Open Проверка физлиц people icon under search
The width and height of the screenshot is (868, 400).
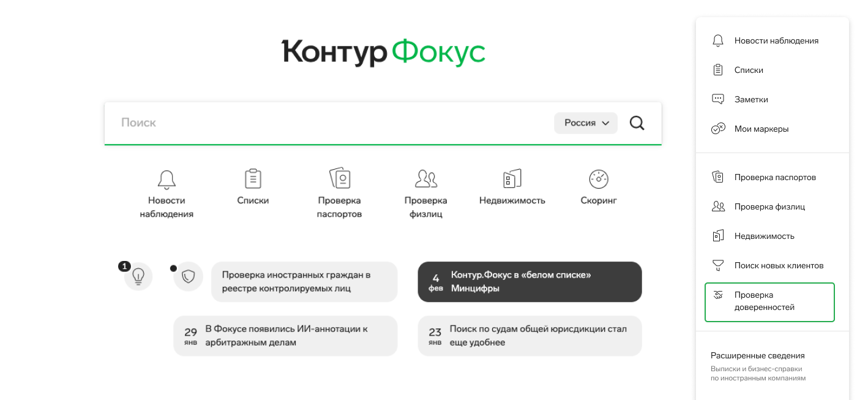(x=425, y=179)
